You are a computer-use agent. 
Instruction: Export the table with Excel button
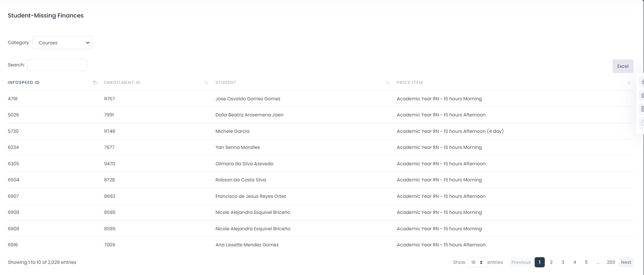[622, 66]
